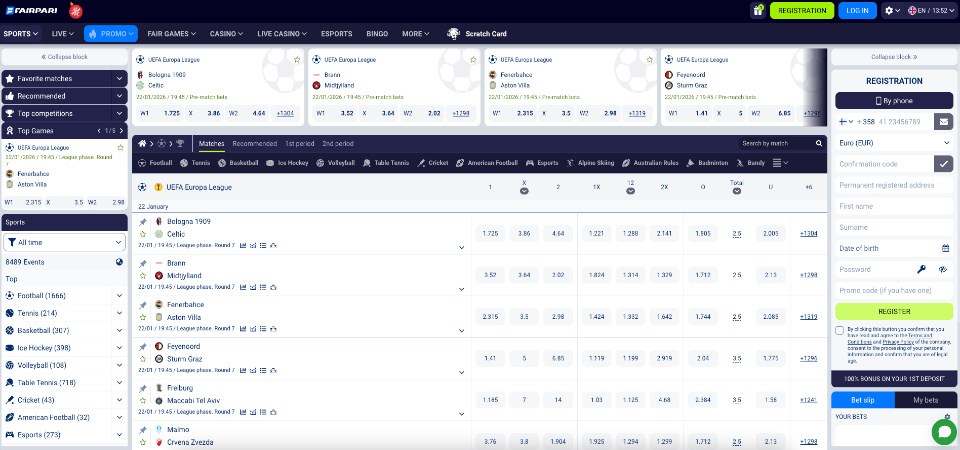This screenshot has width=960, height=450.
Task: Pin the Brann vs Midtjylland match
Action: [x=143, y=264]
